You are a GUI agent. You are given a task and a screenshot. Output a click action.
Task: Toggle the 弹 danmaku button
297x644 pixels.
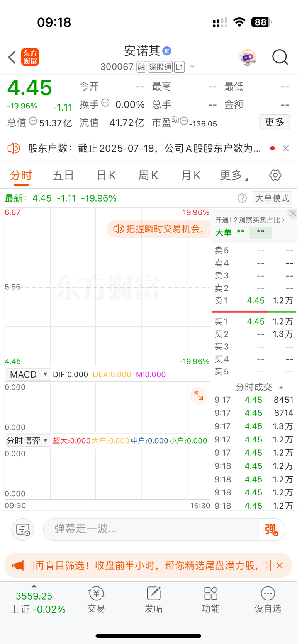click(x=272, y=530)
